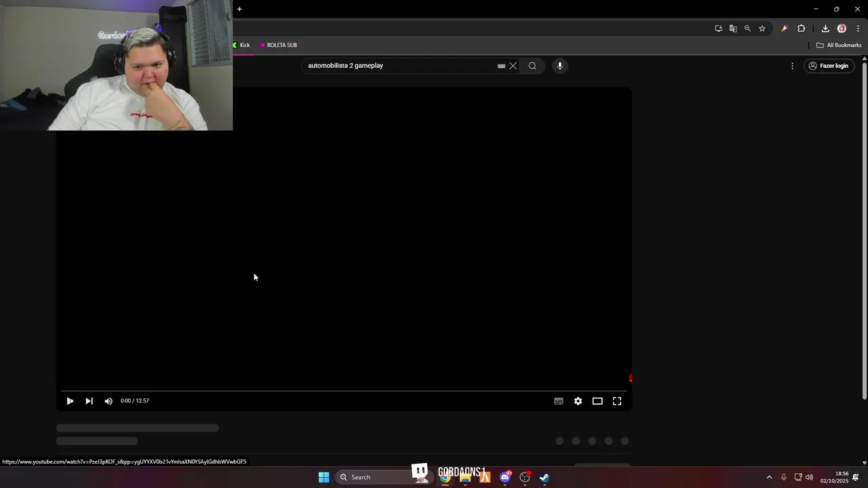Open network settings tray icon
Image resolution: width=868 pixels, height=488 pixels.
click(x=798, y=477)
